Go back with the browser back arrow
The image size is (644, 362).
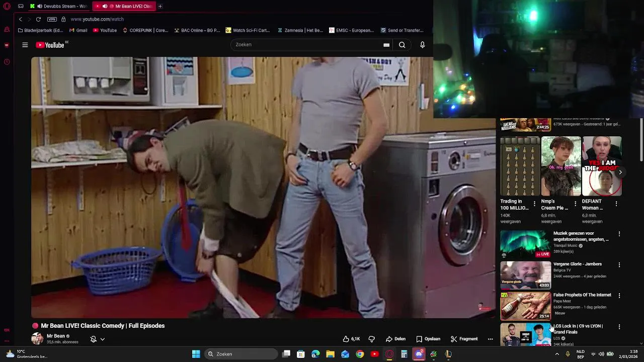click(20, 19)
